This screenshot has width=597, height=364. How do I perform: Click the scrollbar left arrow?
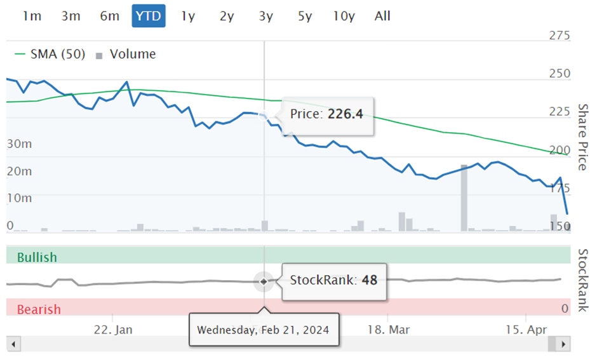click(x=13, y=344)
